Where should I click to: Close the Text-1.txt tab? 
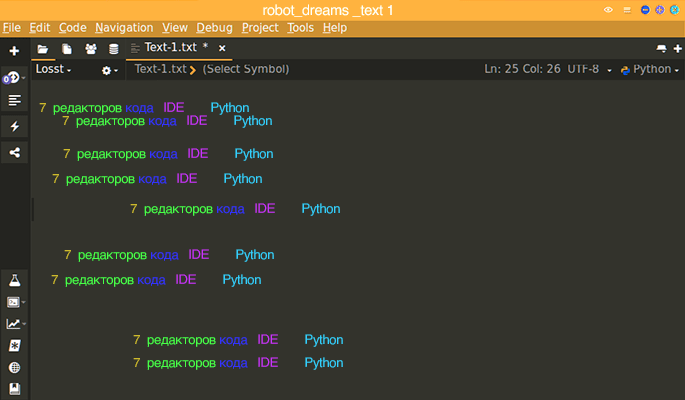pos(222,48)
